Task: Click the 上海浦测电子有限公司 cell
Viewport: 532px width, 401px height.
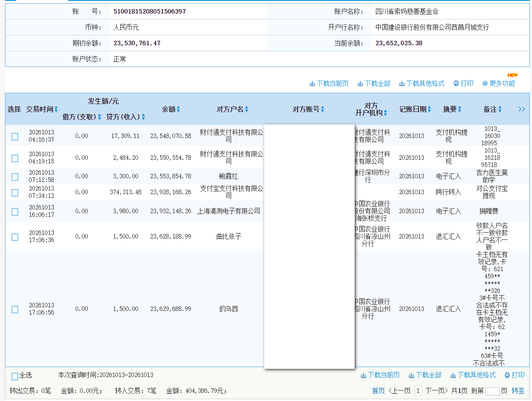Action: pyautogui.click(x=229, y=211)
